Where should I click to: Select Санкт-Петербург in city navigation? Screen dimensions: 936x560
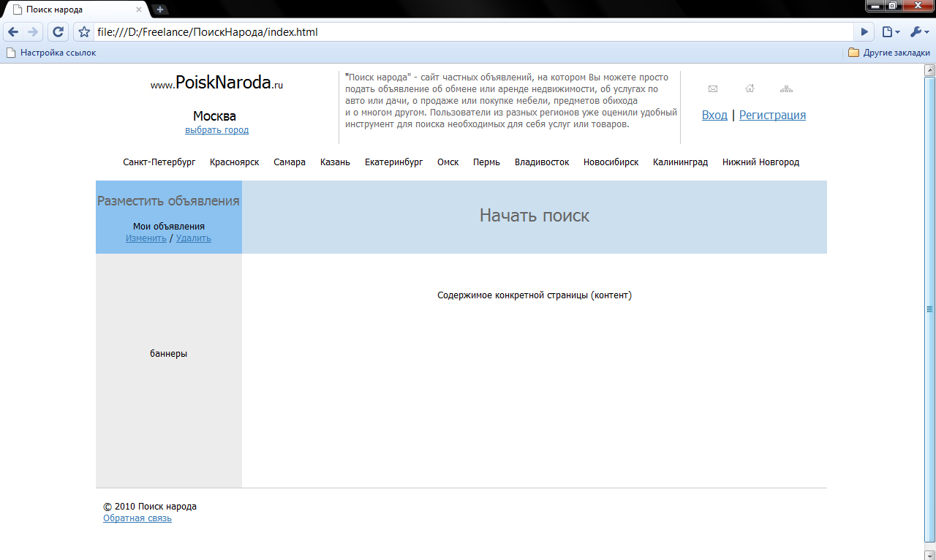[x=159, y=162]
